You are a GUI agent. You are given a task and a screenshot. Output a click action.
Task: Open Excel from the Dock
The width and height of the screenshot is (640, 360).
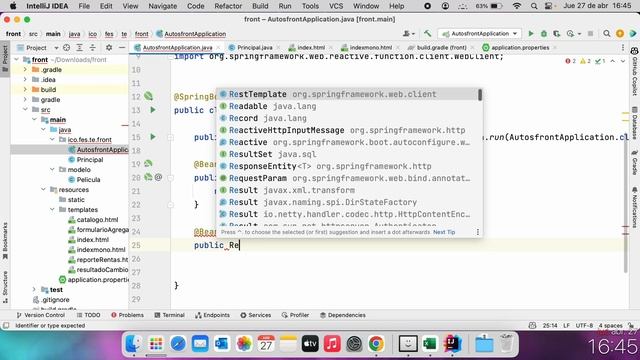pos(430,344)
